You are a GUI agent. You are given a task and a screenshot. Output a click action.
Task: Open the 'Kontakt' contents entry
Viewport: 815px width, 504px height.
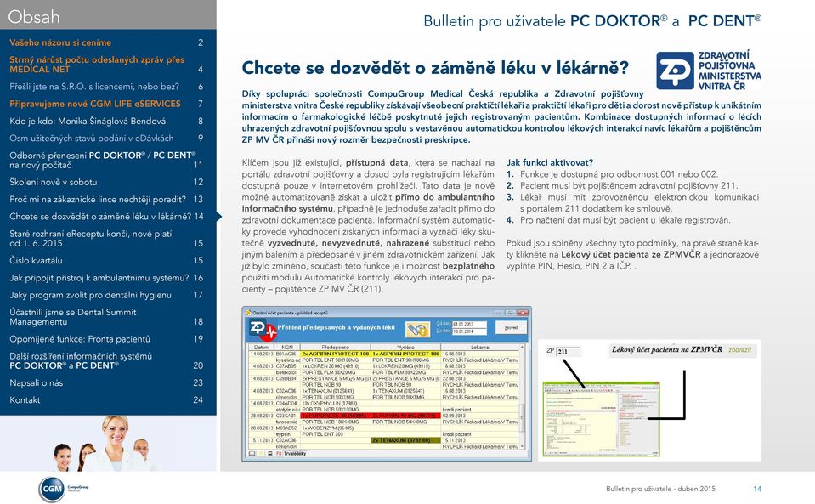106,400
